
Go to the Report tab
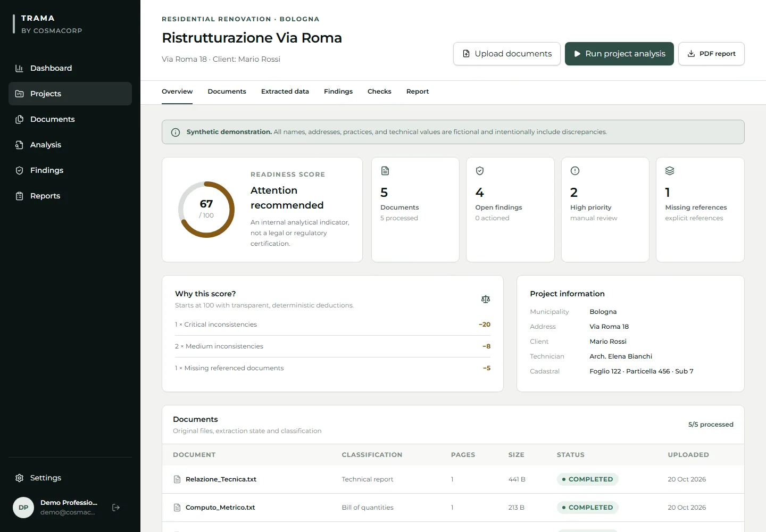point(418,92)
